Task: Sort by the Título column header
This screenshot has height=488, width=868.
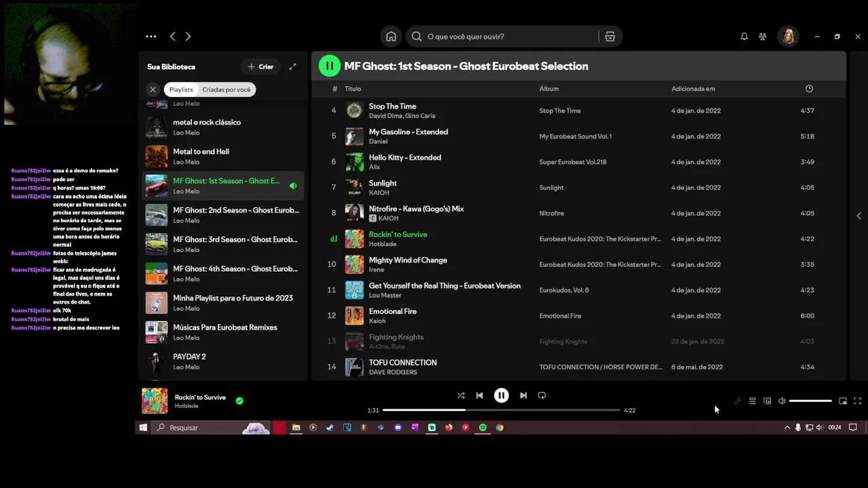Action: [353, 89]
